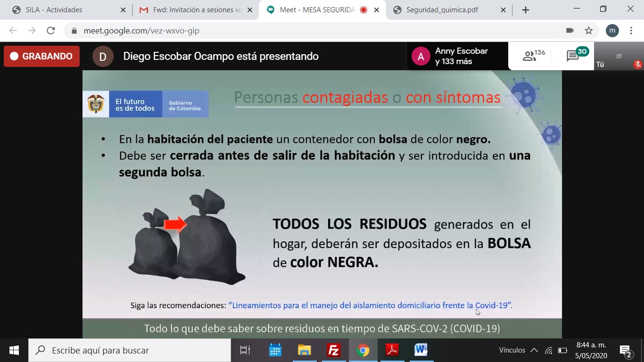This screenshot has width=644, height=362.
Task: Open the network Wi-Fi tray icon
Action: (x=548, y=350)
